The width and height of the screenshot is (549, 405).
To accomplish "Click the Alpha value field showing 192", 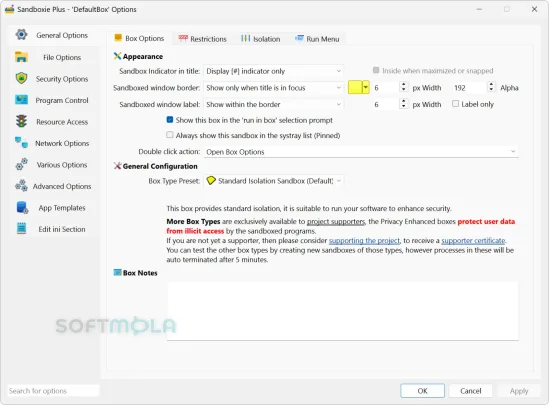I will tap(469, 88).
